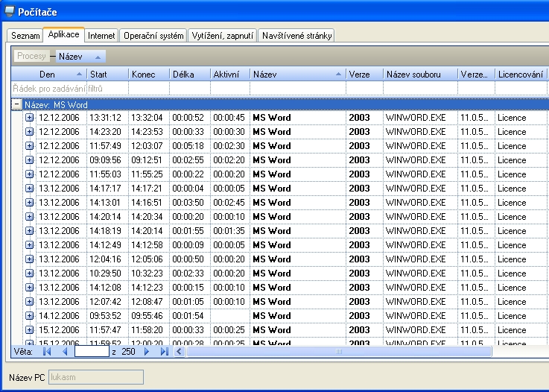Image resolution: width=549 pixels, height=392 pixels.
Task: Click the truncated 'Verze...' column header
Action: pos(476,75)
